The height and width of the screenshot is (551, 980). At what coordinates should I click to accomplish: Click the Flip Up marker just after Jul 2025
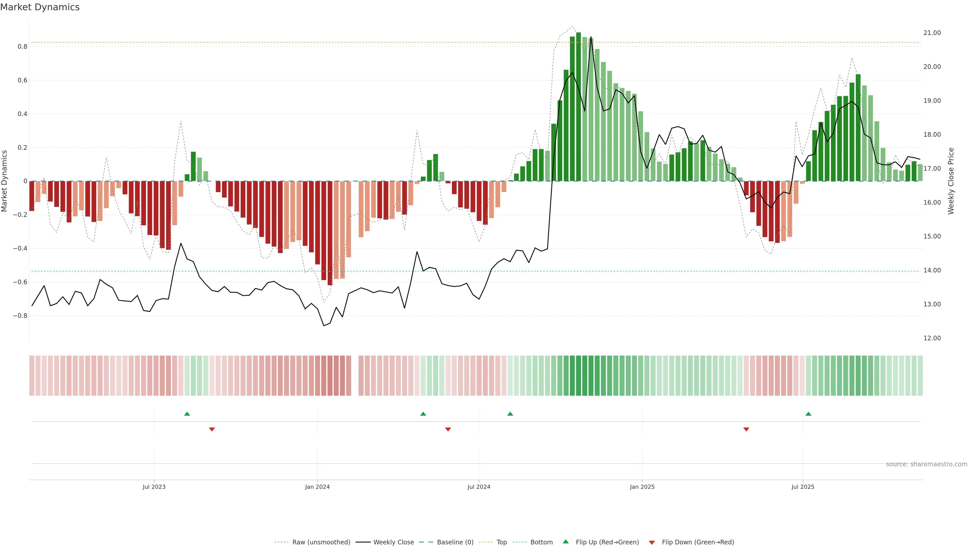tap(808, 414)
